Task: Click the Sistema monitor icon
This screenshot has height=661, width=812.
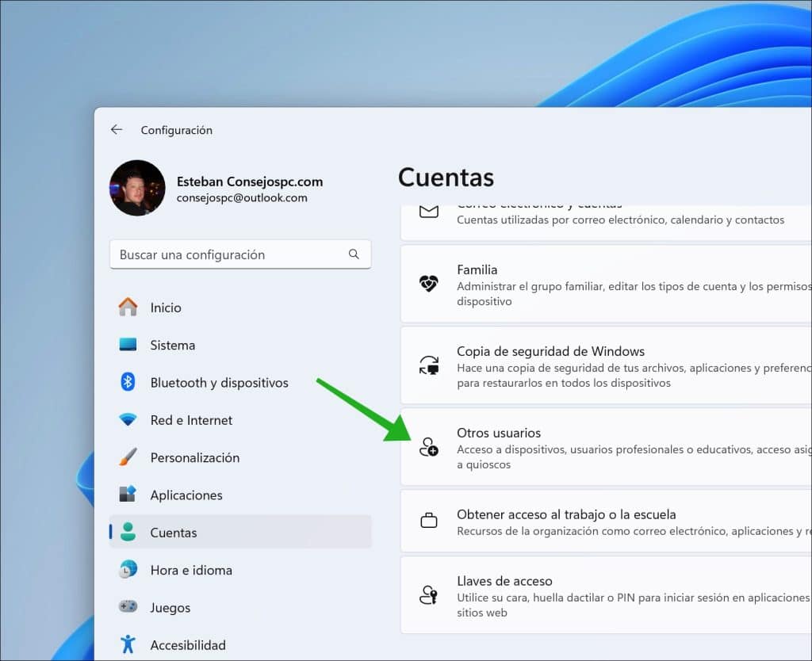Action: click(x=128, y=345)
